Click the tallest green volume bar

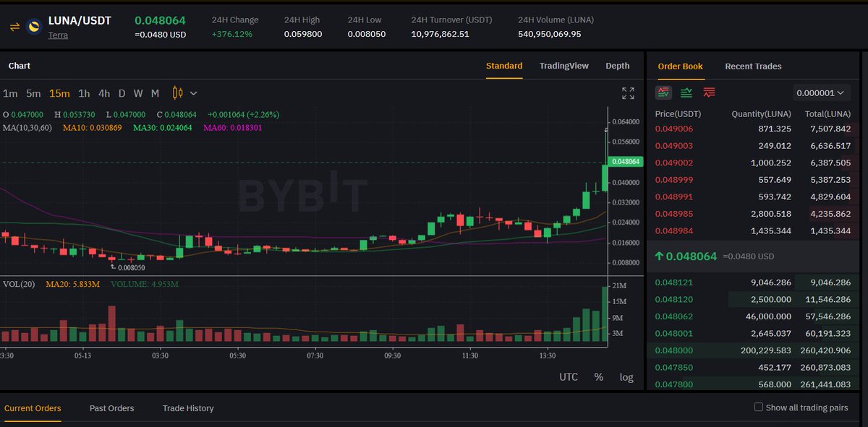(605, 314)
